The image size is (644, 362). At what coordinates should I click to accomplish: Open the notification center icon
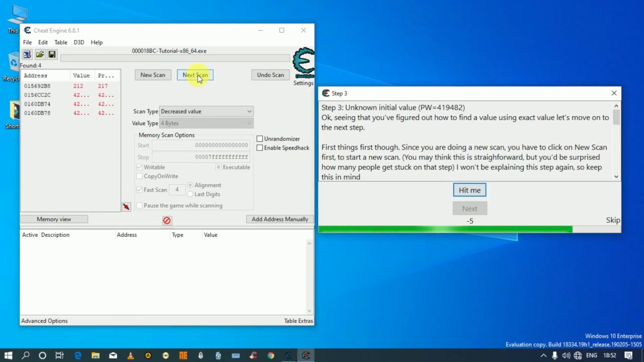pyautogui.click(x=629, y=355)
